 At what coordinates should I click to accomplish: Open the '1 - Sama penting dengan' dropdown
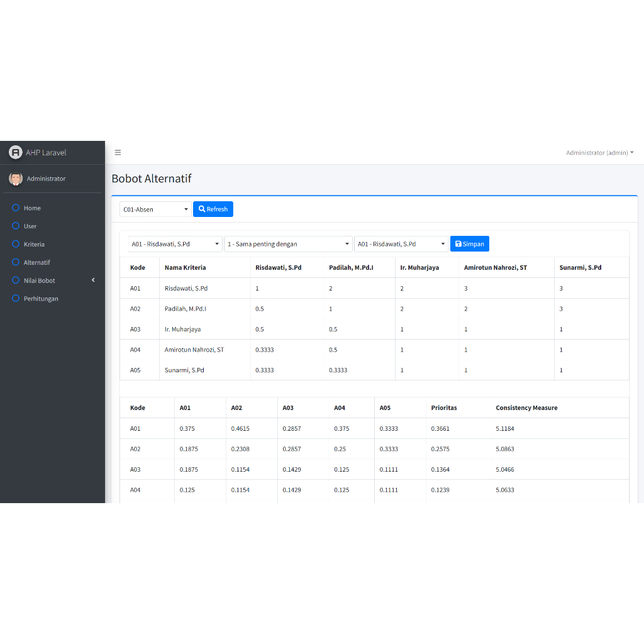(289, 244)
